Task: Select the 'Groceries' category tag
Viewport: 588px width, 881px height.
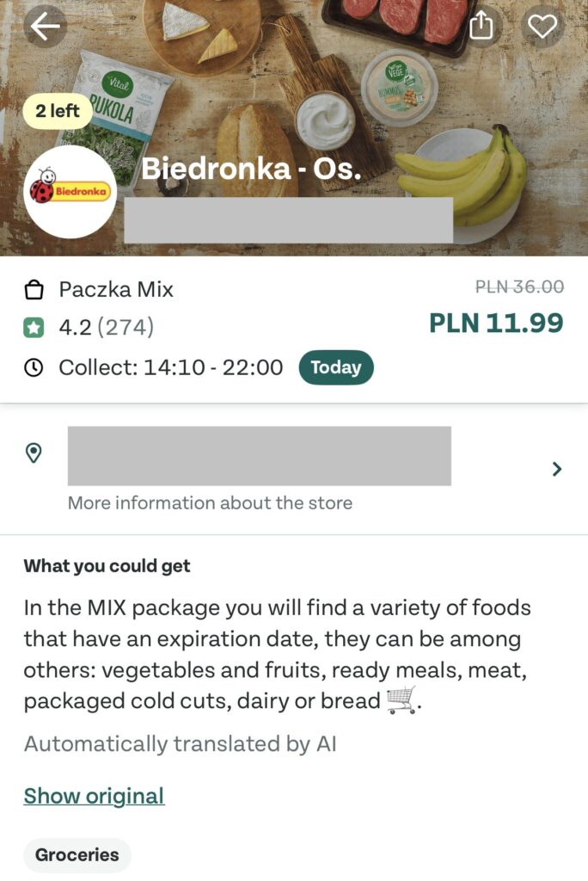Action: (77, 855)
